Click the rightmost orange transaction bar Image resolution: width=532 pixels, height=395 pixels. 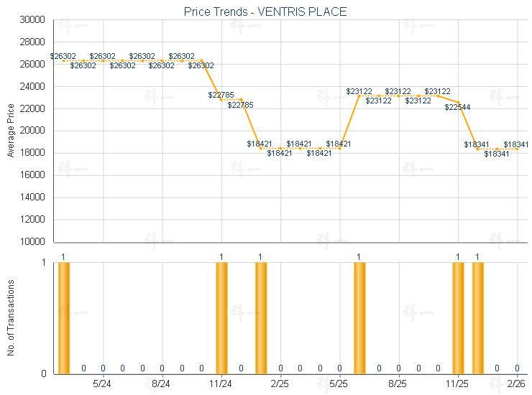tap(477, 317)
